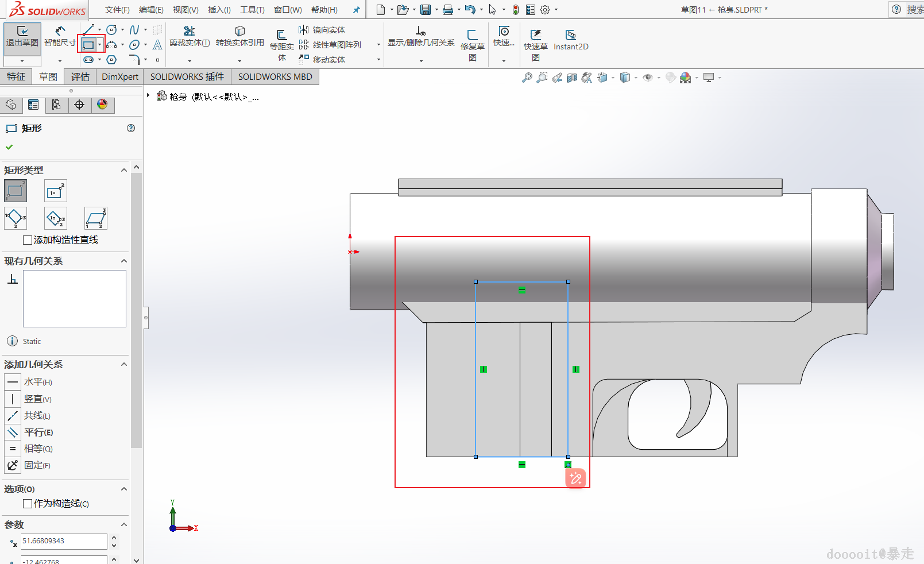Click Convert Entities (转换实体引用) icon
Image resolution: width=924 pixels, height=564 pixels.
(239, 36)
